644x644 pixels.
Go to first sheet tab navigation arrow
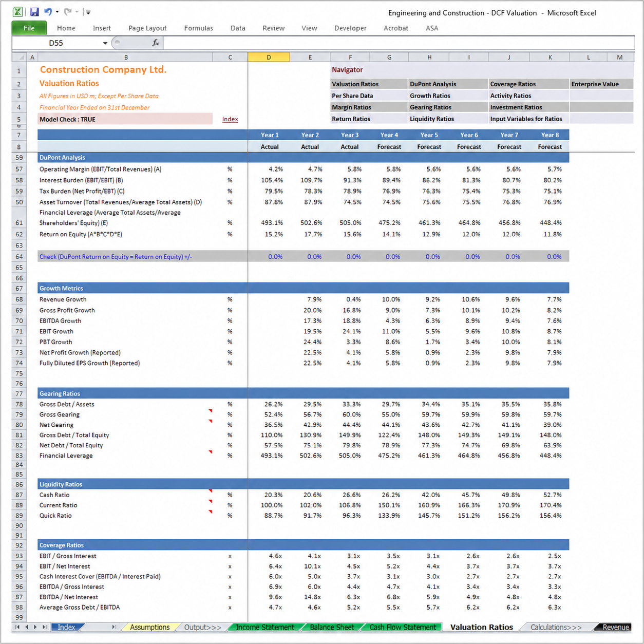pyautogui.click(x=17, y=627)
